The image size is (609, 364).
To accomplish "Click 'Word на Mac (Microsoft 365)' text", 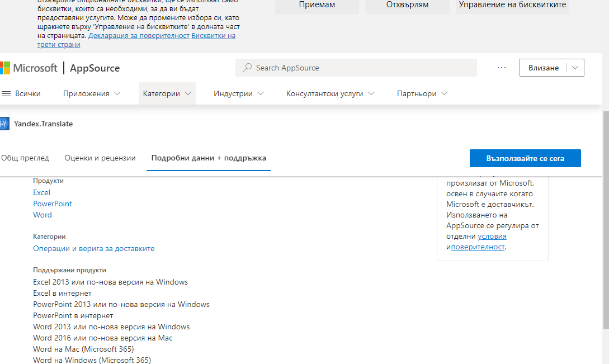I will click(x=83, y=349).
